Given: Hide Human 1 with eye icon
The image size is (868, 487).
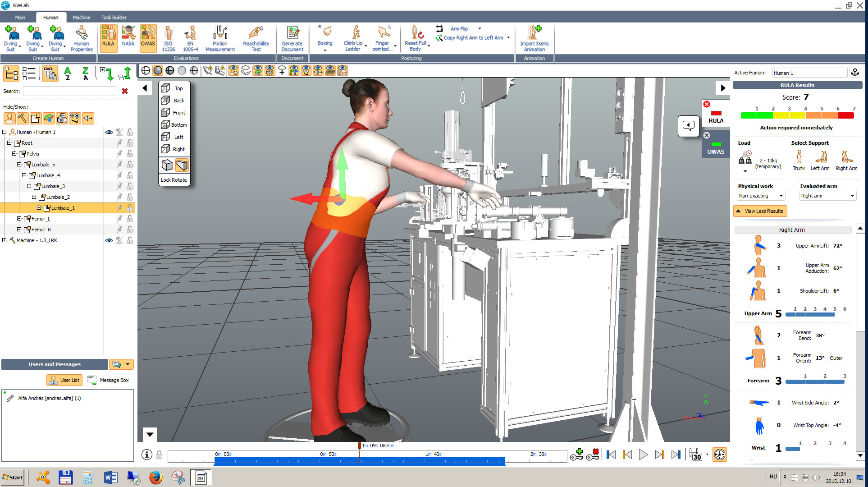Looking at the screenshot, I should click(x=109, y=132).
